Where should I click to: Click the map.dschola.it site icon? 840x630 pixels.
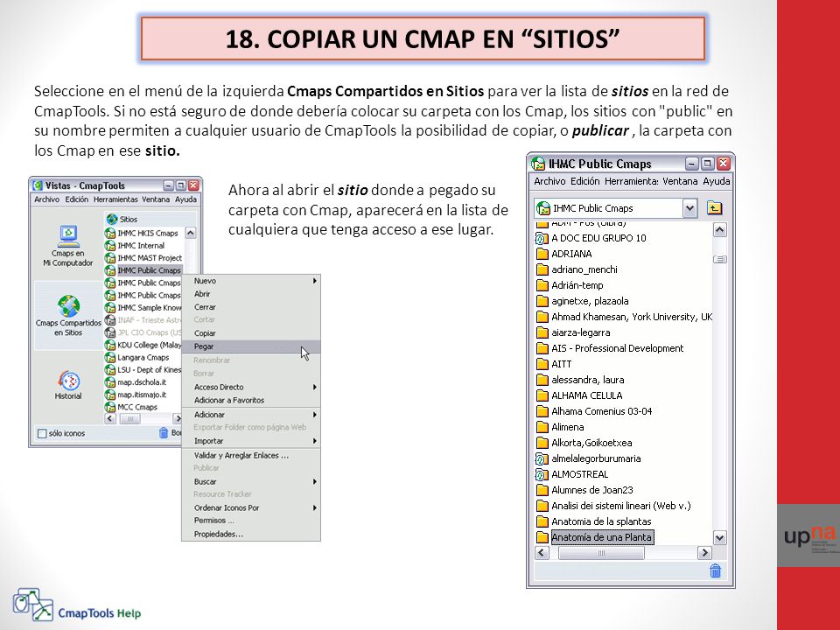point(110,382)
